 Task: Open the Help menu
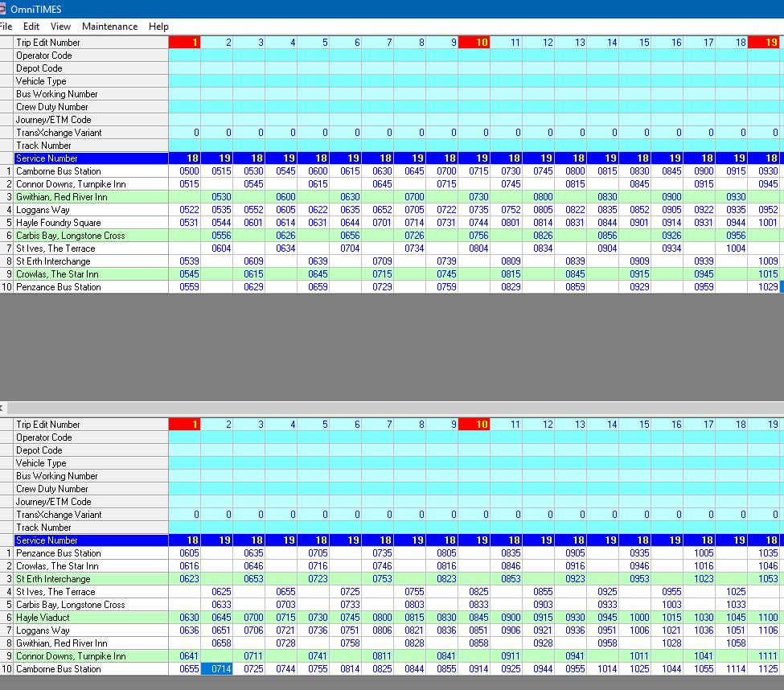point(158,27)
